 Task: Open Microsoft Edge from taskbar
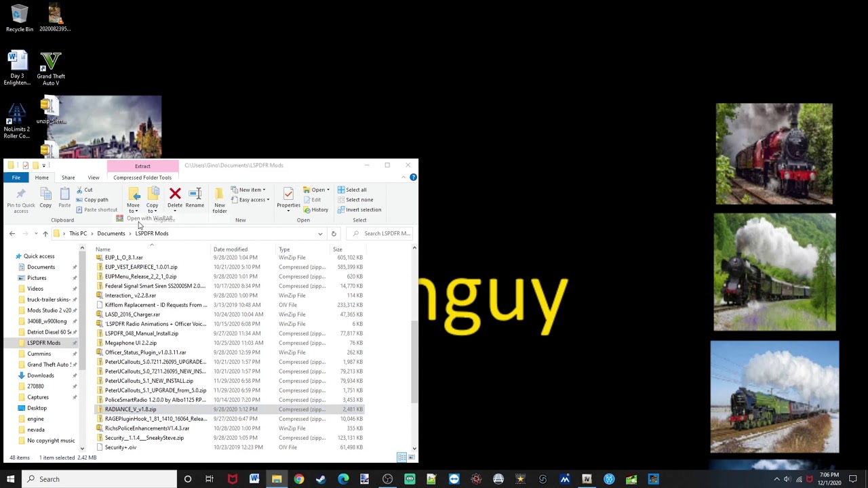click(x=343, y=479)
